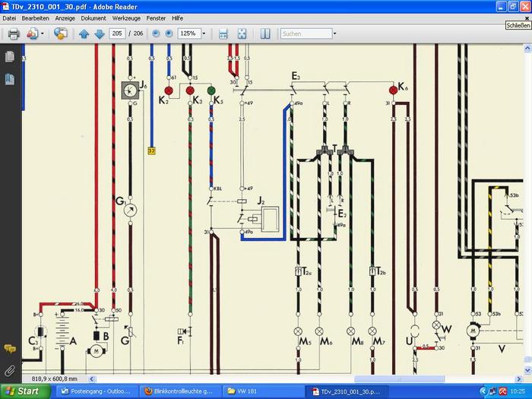This screenshot has width=532, height=399.
Task: Click the Adobe PDF icon in title bar
Action: pos(5,6)
